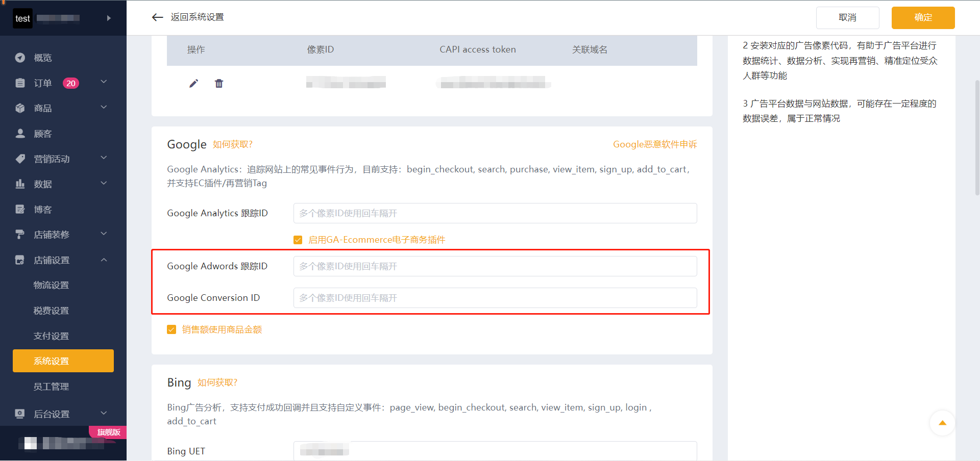Viewport: 980px width, 461px height.
Task: Click the 订单 clipboard icon in sidebar
Action: pyautogui.click(x=20, y=83)
